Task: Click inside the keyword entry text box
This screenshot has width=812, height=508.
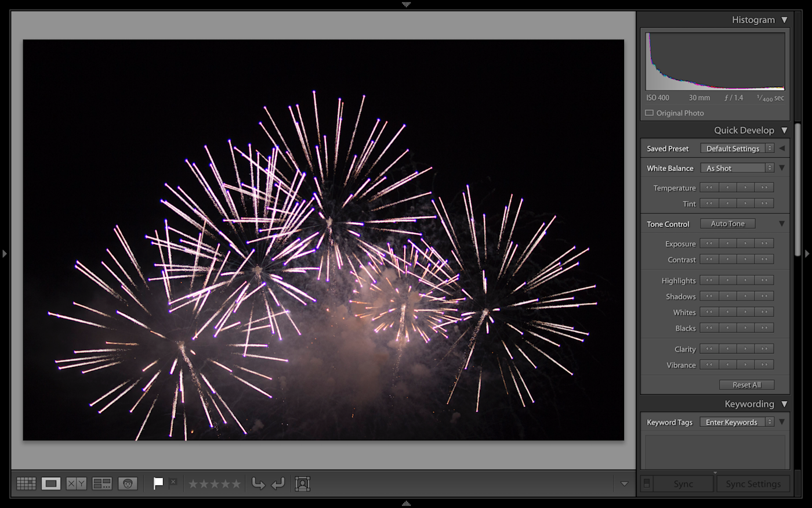Action: pyautogui.click(x=715, y=451)
